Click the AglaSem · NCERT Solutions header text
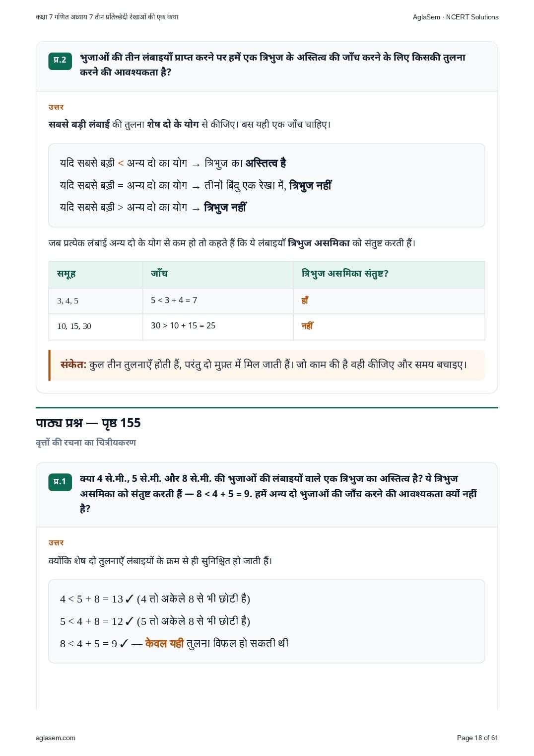The image size is (534, 756). [456, 17]
